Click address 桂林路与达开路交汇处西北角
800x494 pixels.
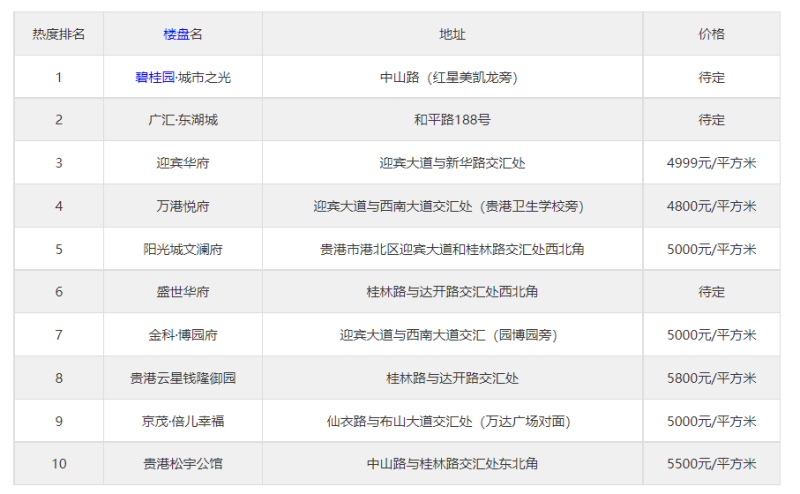(x=452, y=292)
